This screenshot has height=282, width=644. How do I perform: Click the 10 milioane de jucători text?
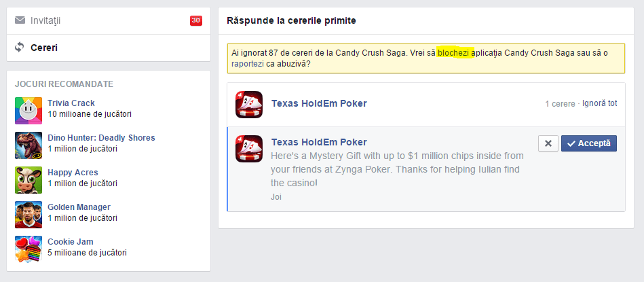point(90,114)
